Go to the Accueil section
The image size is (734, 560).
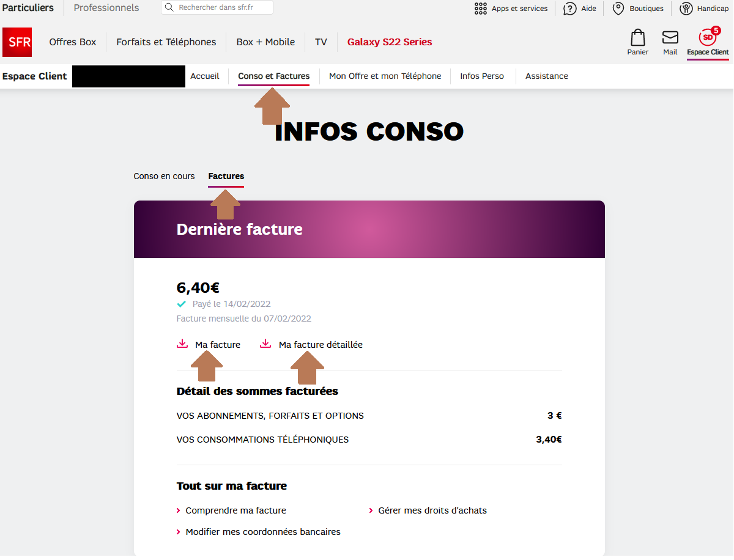(205, 76)
